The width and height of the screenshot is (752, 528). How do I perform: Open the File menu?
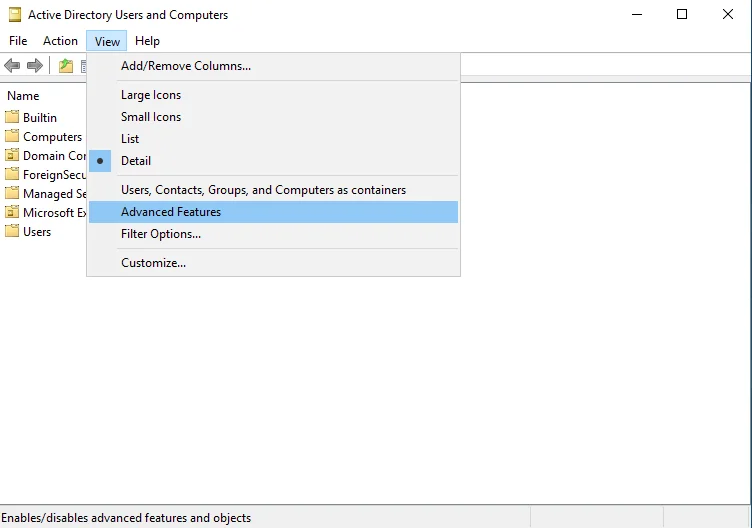pyautogui.click(x=18, y=41)
